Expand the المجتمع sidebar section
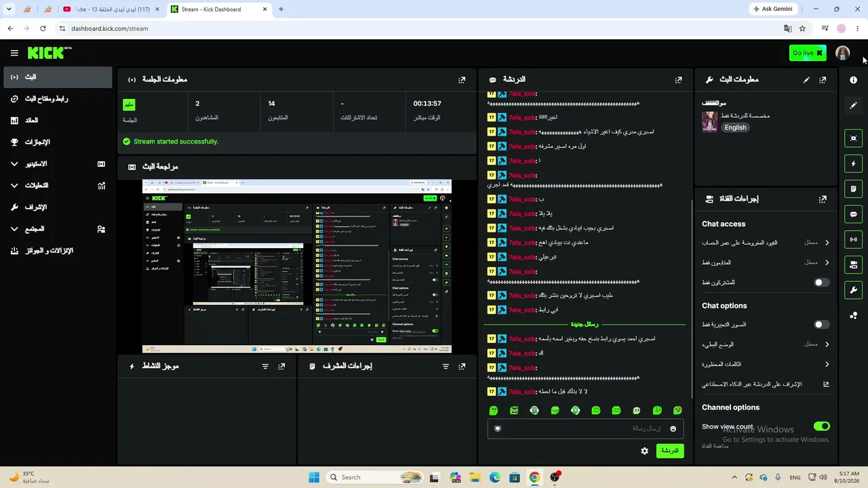Viewport: 868px width, 488px height. tap(58, 229)
